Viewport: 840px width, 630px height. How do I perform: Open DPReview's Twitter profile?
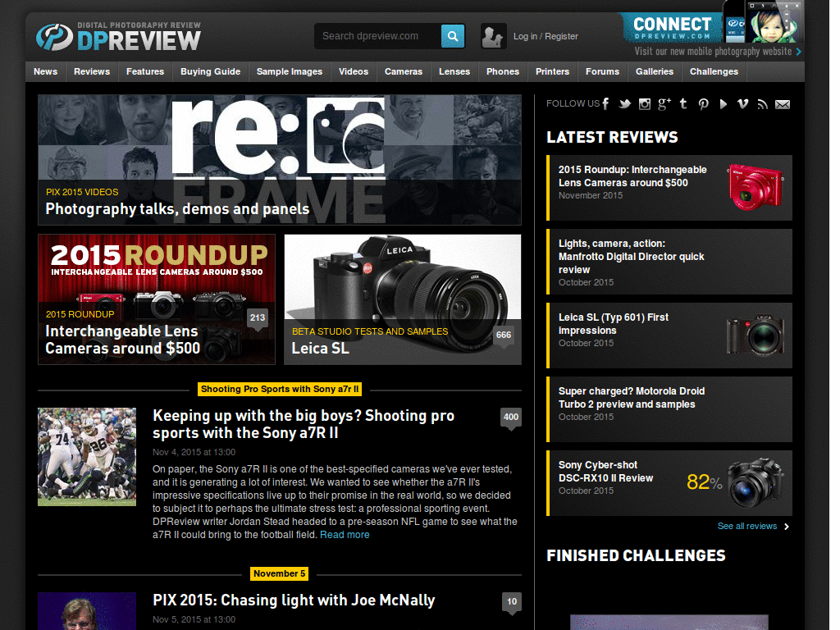[623, 103]
